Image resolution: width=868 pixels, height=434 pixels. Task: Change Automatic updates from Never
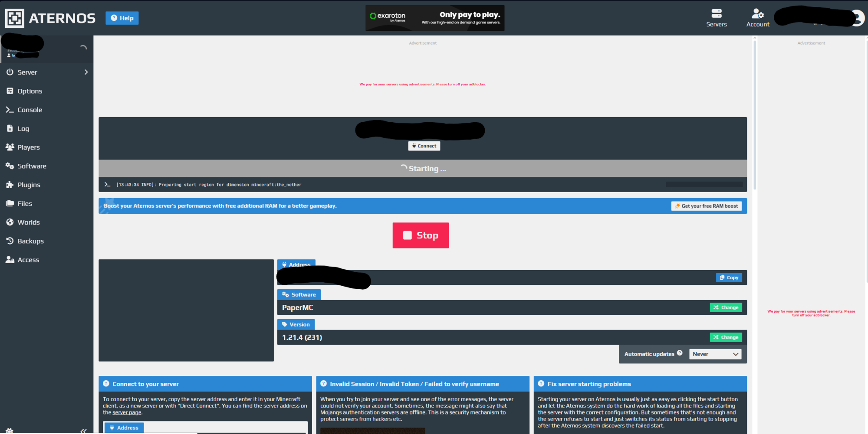[x=715, y=354]
